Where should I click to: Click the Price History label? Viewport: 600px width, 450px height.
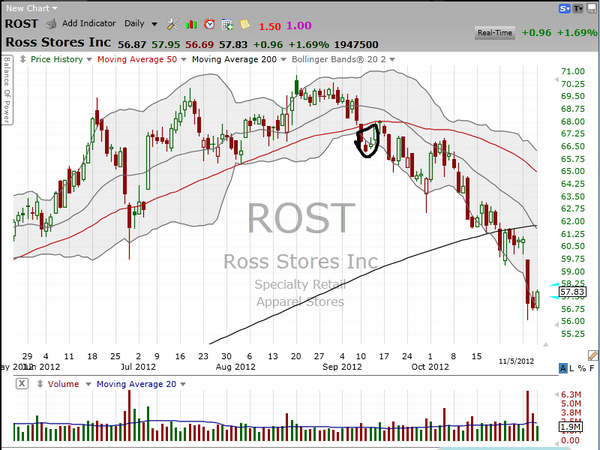point(57,59)
